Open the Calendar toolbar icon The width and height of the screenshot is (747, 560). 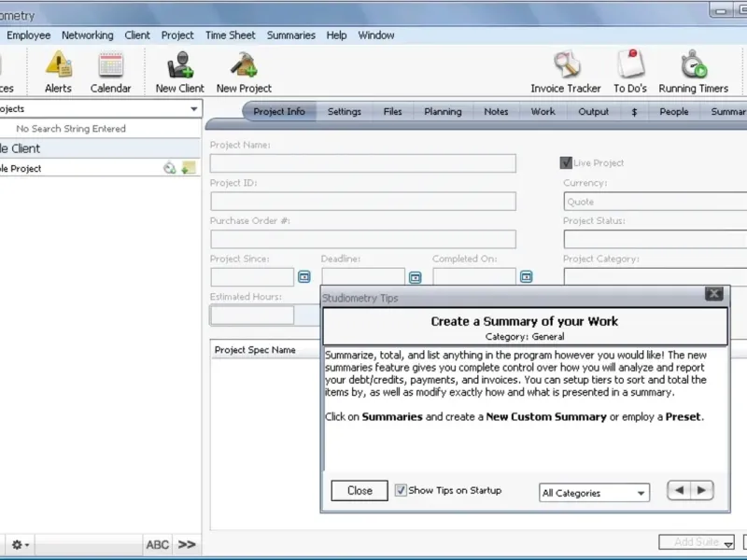pyautogui.click(x=110, y=72)
